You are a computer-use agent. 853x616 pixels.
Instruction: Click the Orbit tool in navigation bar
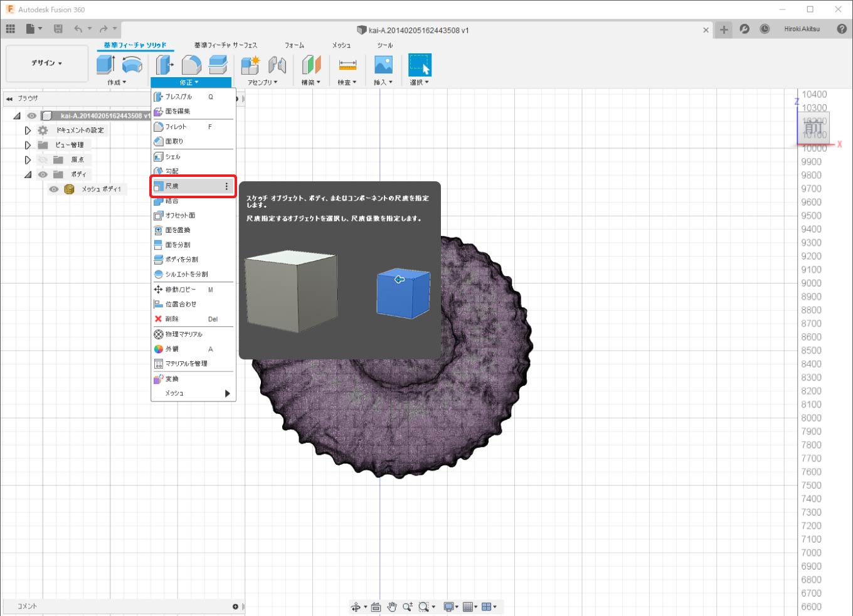[x=356, y=607]
